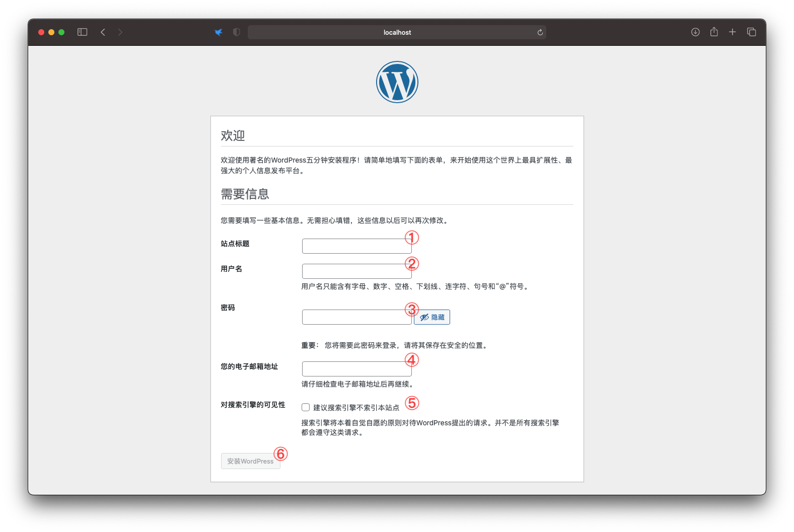Reload the localhost page
The width and height of the screenshot is (794, 532).
tap(540, 32)
